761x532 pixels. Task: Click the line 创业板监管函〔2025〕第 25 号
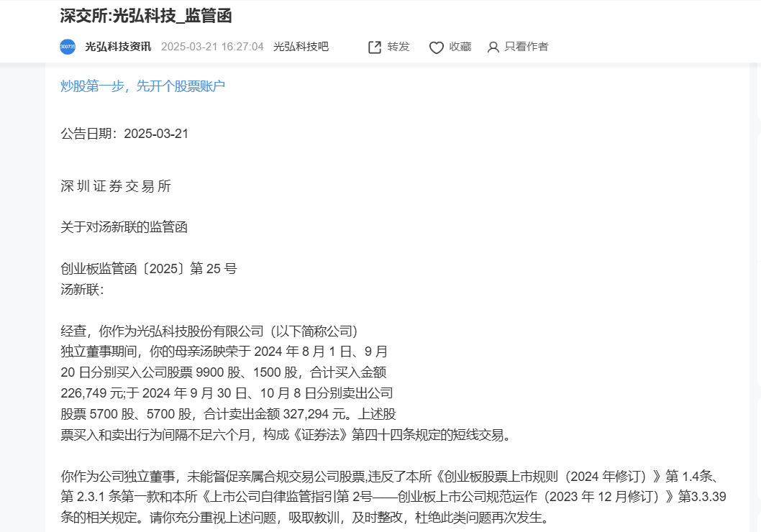[x=148, y=269]
